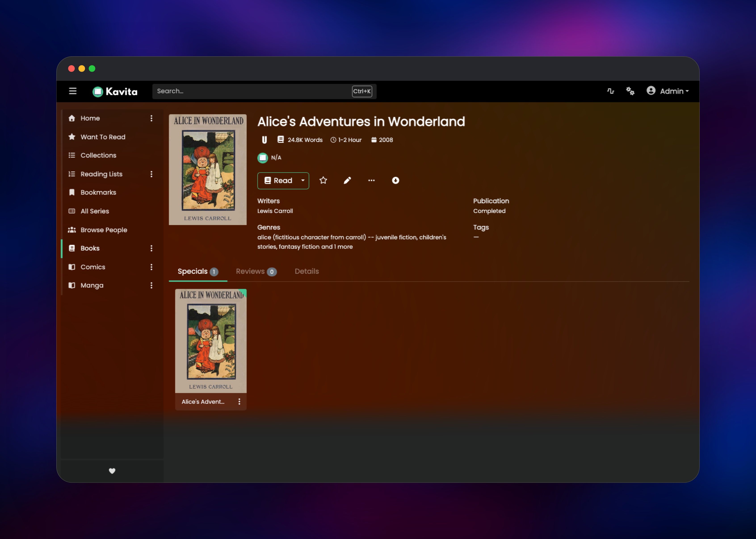The height and width of the screenshot is (539, 756).
Task: Click the Books library icon
Action: point(72,248)
